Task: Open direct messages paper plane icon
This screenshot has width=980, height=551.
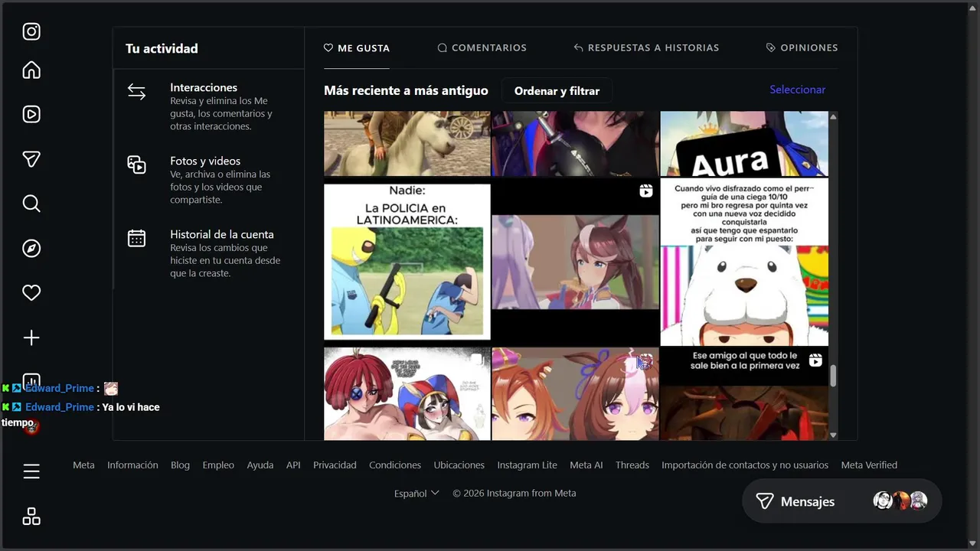Action: coord(31,159)
